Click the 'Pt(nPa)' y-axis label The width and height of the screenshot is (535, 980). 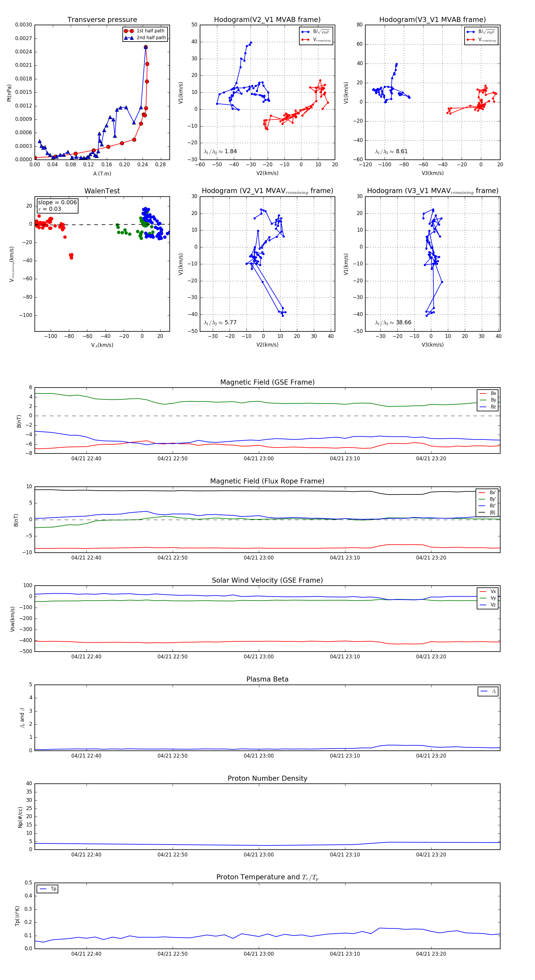click(x=9, y=92)
